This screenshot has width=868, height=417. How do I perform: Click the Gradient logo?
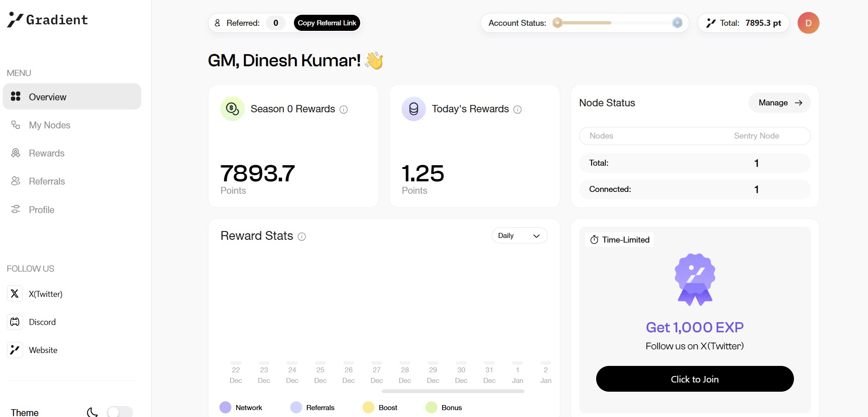pyautogui.click(x=46, y=19)
